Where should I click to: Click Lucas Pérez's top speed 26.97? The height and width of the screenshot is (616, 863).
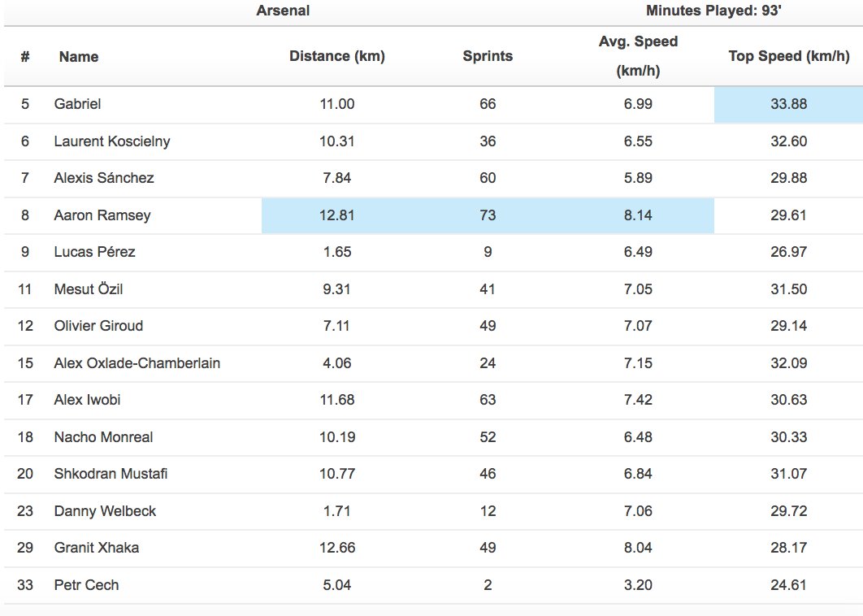pyautogui.click(x=789, y=252)
